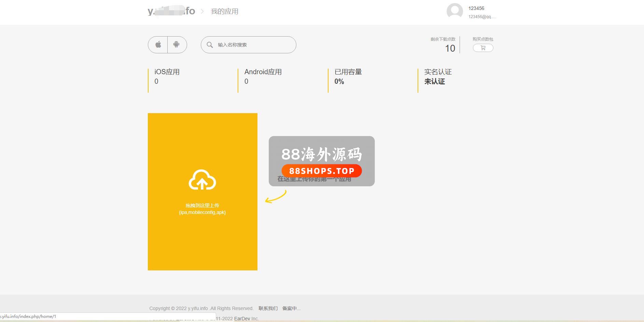This screenshot has height=322, width=644.
Task: Click the 123456@qq email text
Action: coord(481,17)
